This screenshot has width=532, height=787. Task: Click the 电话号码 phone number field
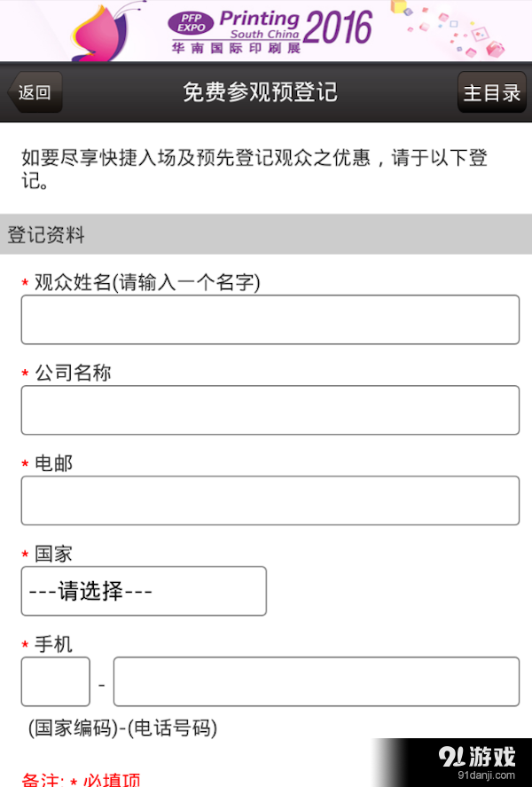pyautogui.click(x=316, y=681)
